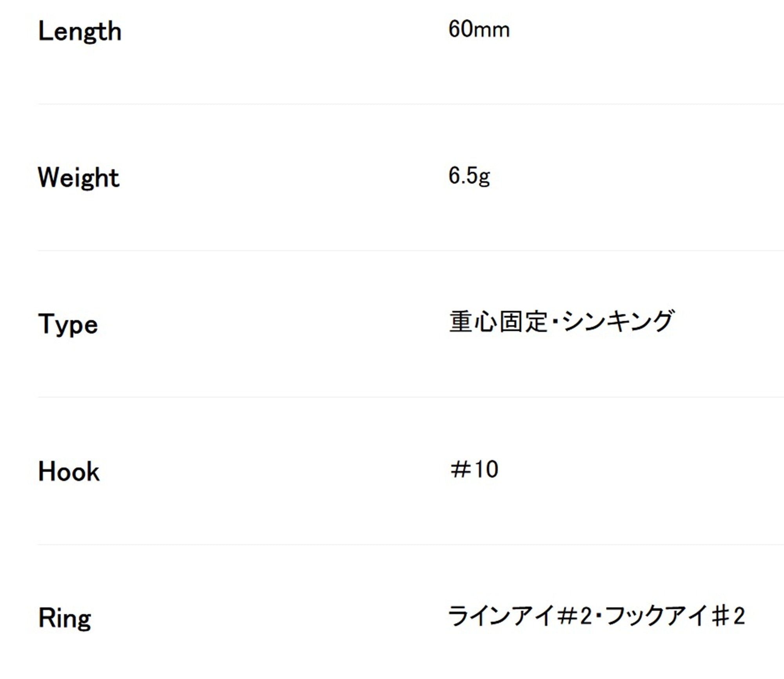
Task: Click the divider line below the Length row
Action: point(411,104)
